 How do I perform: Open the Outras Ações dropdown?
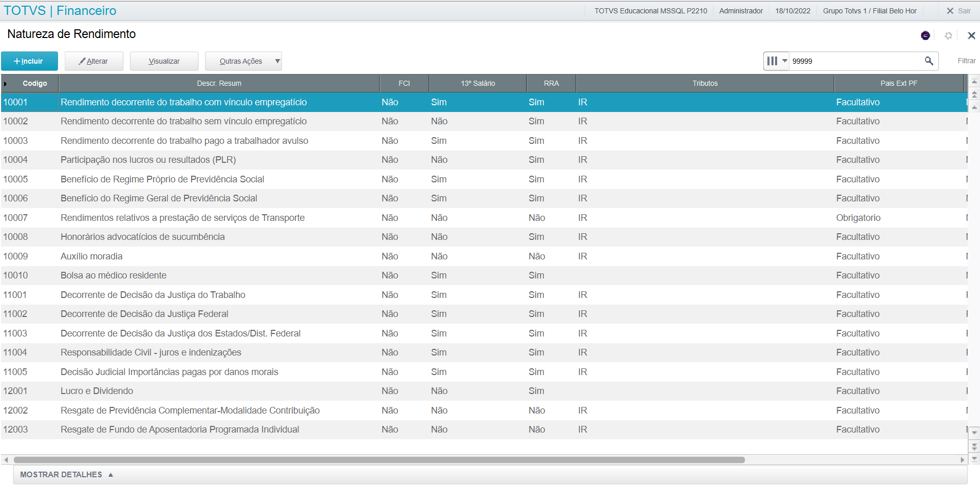pos(243,61)
